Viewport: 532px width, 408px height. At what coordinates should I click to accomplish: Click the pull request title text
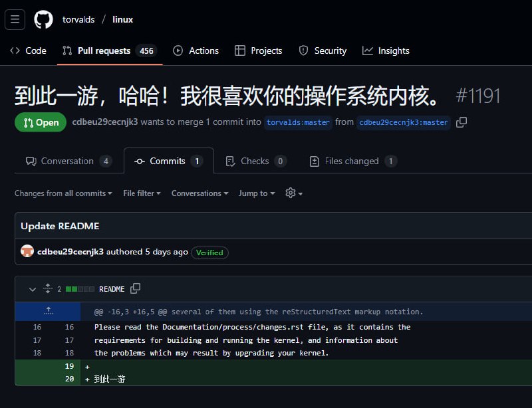pos(226,96)
